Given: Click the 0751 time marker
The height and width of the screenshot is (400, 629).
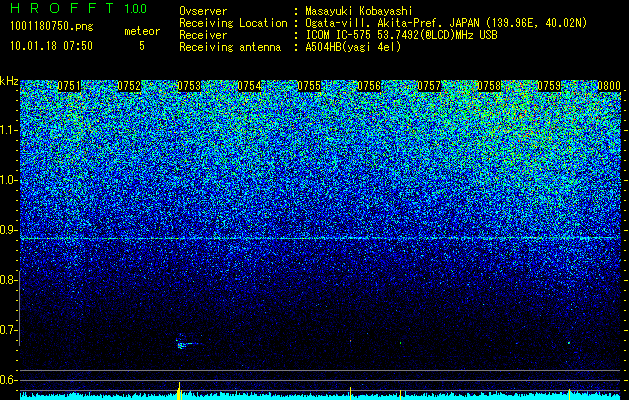Looking at the screenshot, I should coord(69,86).
